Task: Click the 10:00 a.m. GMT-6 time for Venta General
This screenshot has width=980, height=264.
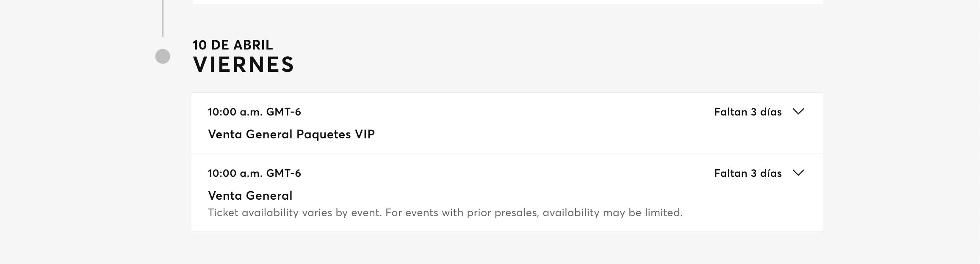Action: [x=254, y=173]
